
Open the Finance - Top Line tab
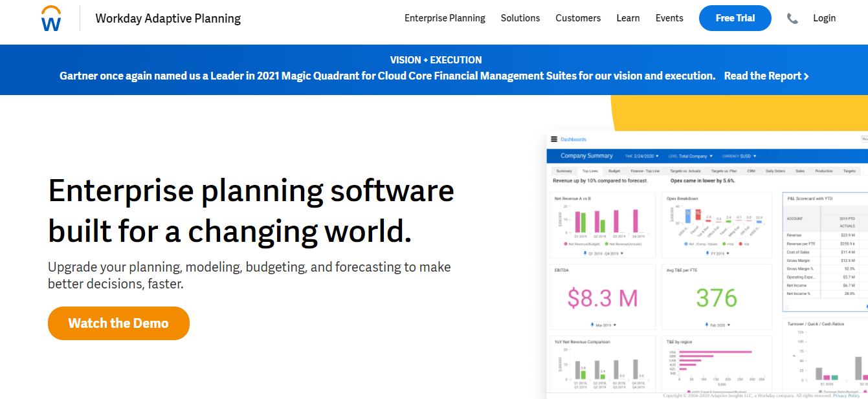(x=645, y=171)
